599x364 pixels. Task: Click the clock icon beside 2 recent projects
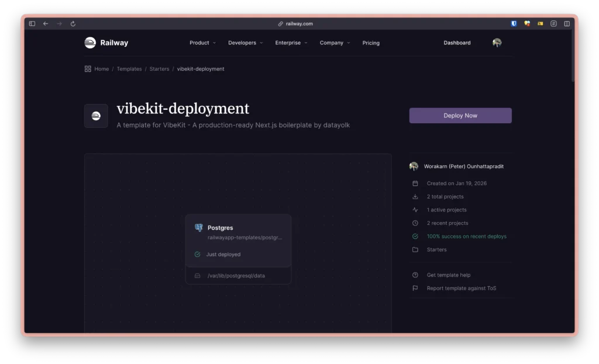point(415,223)
